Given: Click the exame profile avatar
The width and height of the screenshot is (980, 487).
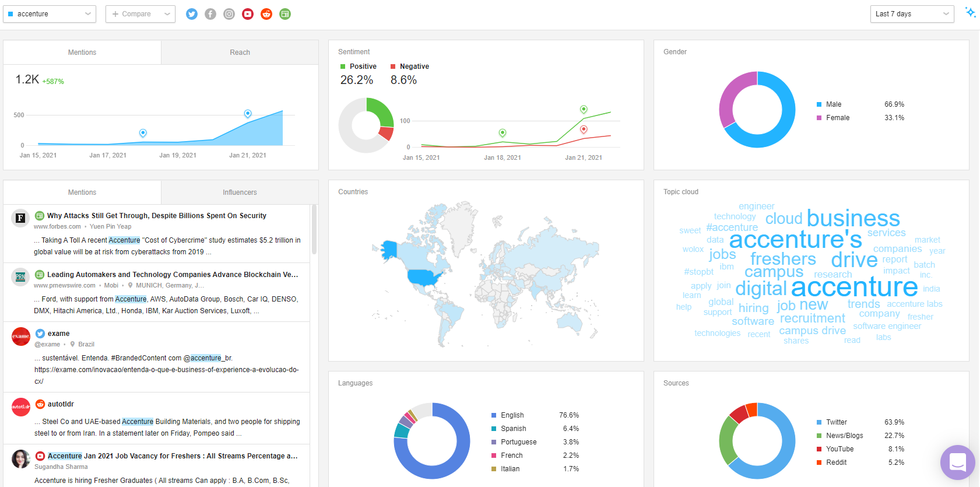Looking at the screenshot, I should [21, 337].
